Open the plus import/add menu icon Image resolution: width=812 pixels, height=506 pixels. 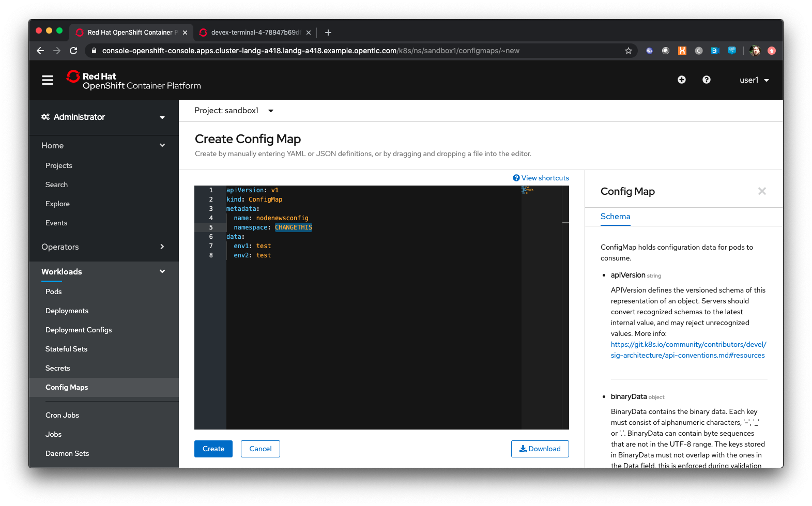point(682,80)
